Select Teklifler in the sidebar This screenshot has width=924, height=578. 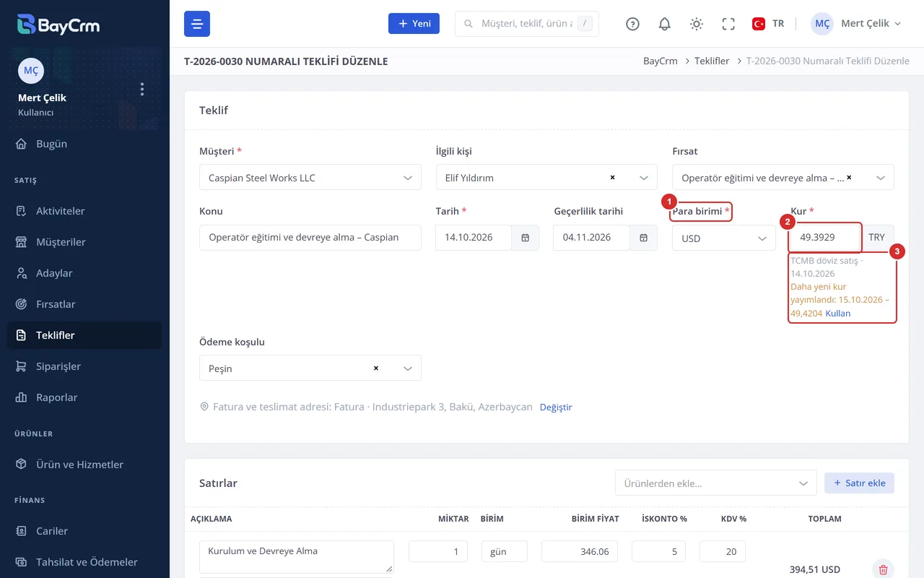[84, 335]
